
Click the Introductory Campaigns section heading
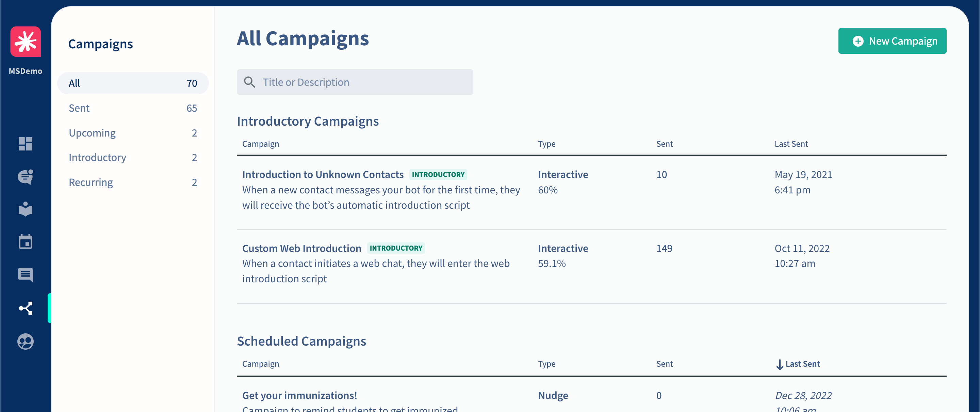pyautogui.click(x=307, y=121)
